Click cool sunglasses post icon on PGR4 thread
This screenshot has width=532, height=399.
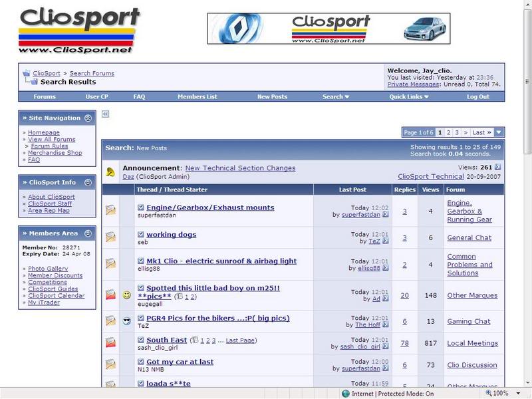tap(127, 321)
